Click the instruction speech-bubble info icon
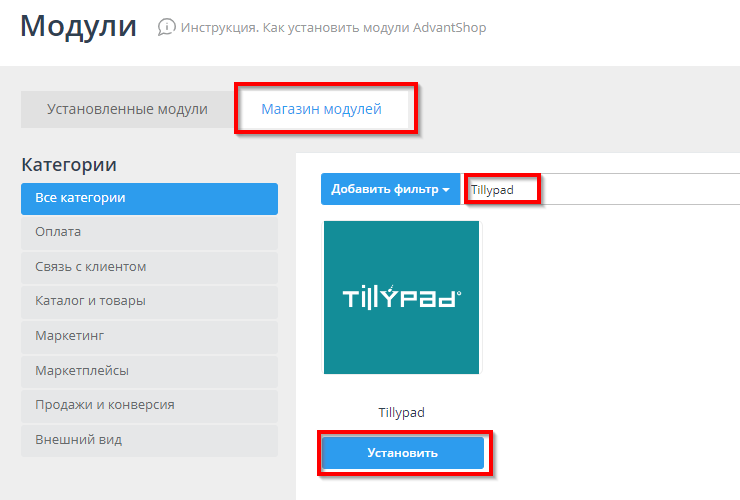Screen dimensions: 740x500 (x=166, y=27)
